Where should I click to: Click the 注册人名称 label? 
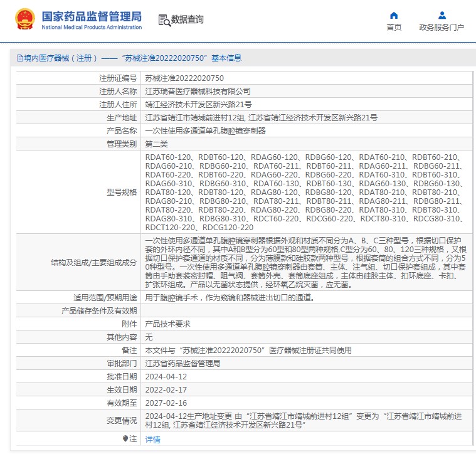tap(118, 92)
